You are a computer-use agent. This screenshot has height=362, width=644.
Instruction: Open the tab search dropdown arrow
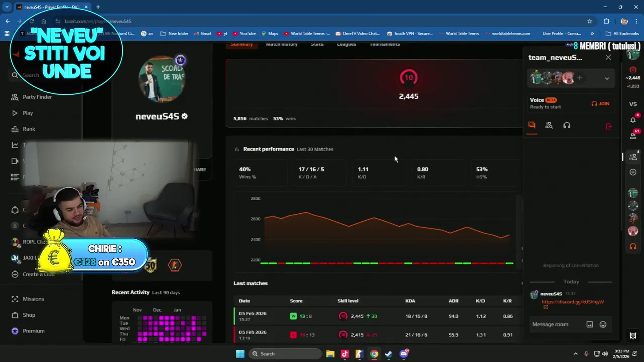coord(7,7)
